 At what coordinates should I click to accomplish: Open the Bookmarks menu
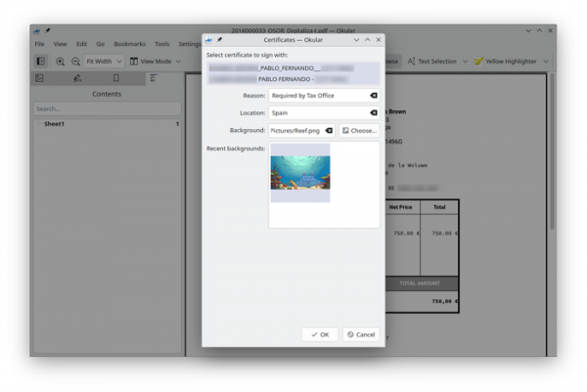pyautogui.click(x=129, y=44)
